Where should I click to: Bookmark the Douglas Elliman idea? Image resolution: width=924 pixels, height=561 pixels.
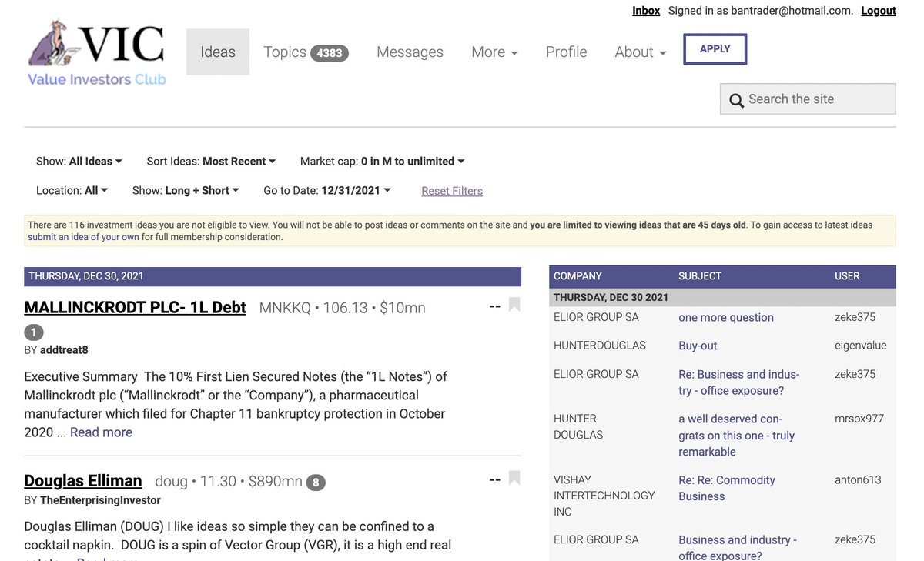tap(514, 478)
